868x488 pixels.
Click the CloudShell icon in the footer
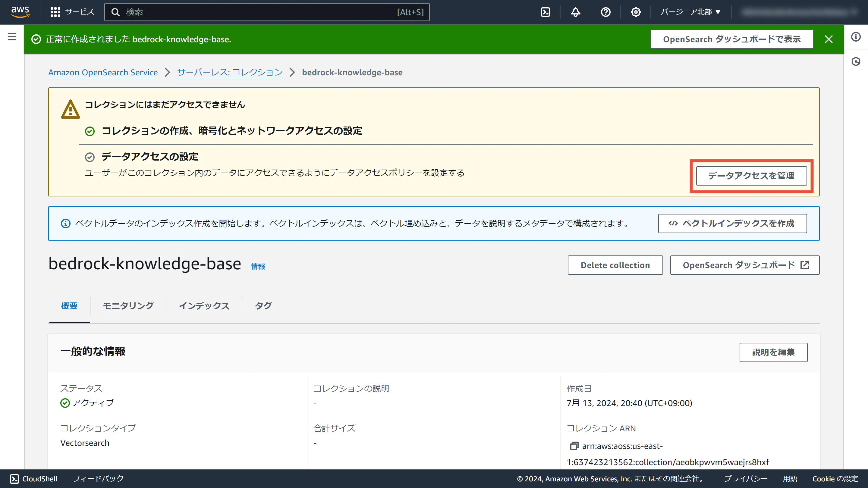click(14, 479)
